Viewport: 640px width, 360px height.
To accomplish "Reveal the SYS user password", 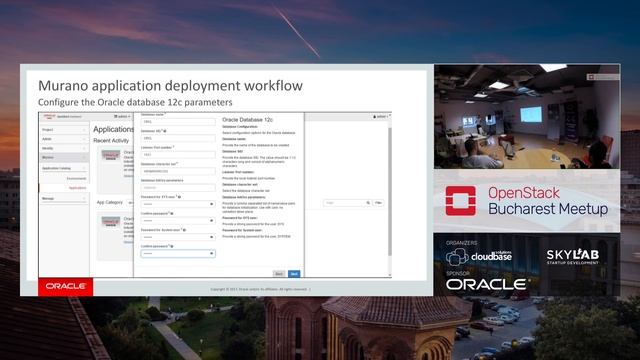I will pyautogui.click(x=211, y=204).
